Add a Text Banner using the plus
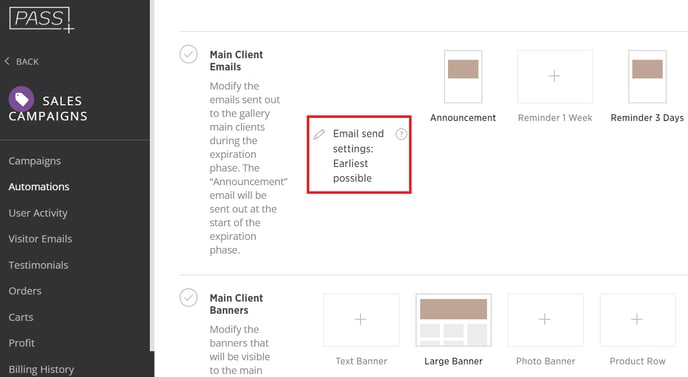The height and width of the screenshot is (377, 688). [361, 320]
